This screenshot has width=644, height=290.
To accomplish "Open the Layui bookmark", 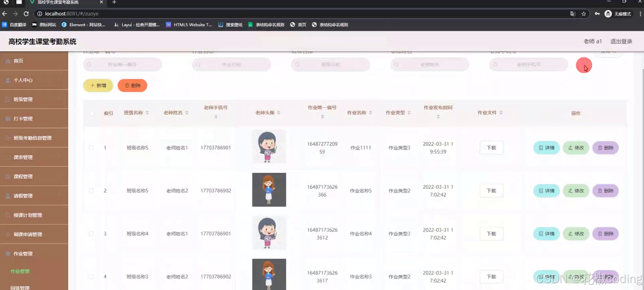I will 137,25.
